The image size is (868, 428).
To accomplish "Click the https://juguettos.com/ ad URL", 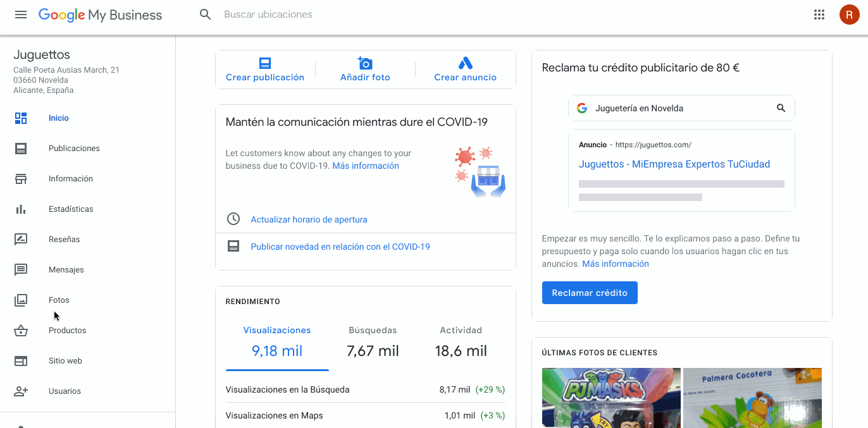I will pyautogui.click(x=653, y=145).
